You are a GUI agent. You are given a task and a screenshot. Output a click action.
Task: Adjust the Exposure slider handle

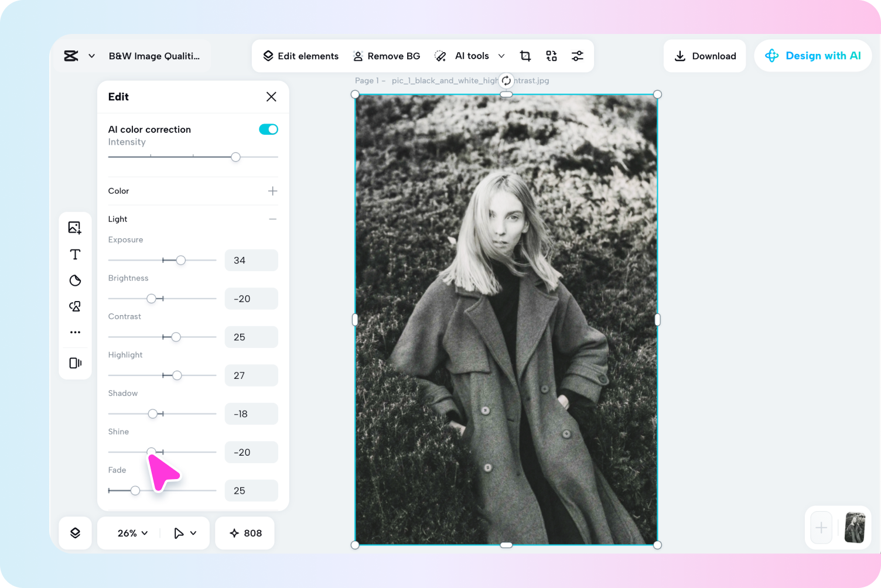(x=181, y=260)
